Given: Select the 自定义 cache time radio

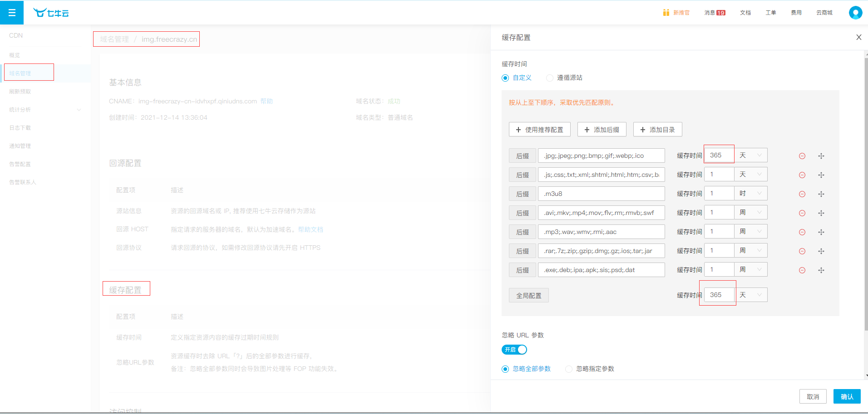Looking at the screenshot, I should coord(505,78).
